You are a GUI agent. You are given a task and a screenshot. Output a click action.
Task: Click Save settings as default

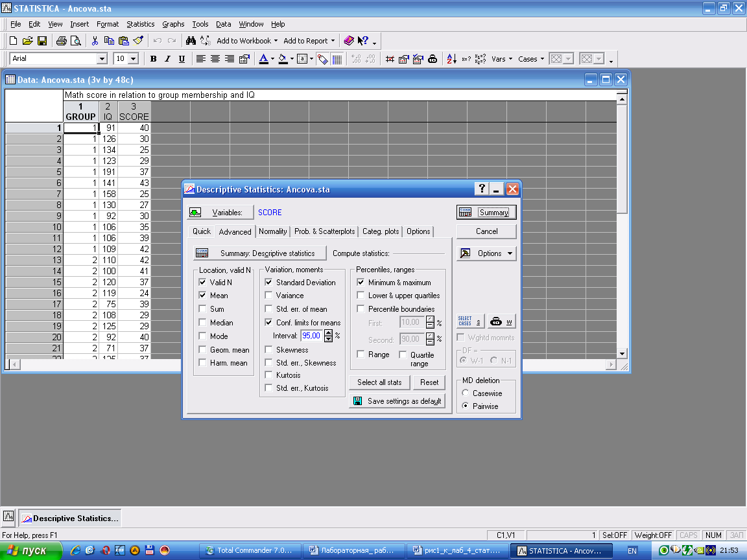point(397,401)
